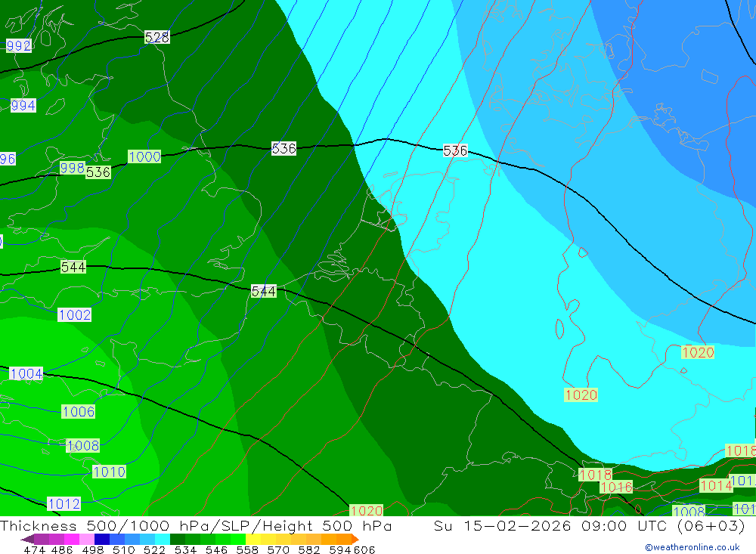Click the legend value 498
This screenshot has width=756, height=554.
pos(93,549)
